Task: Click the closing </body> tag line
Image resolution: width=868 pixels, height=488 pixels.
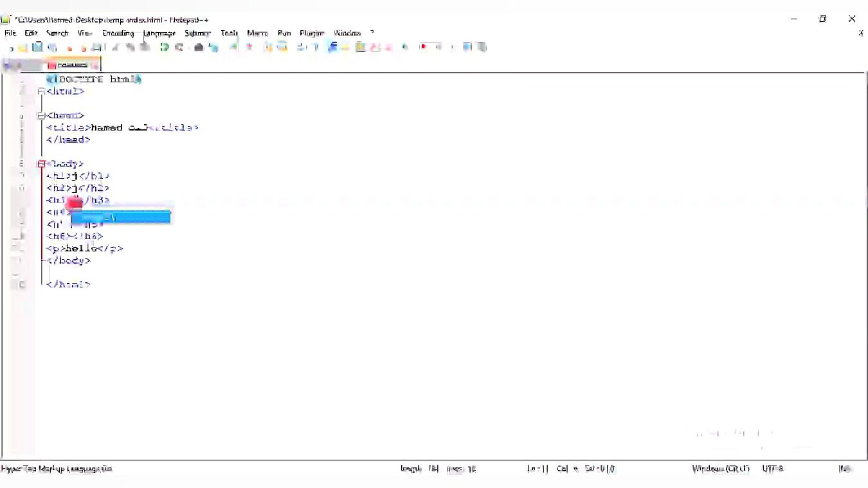Action: click(x=68, y=260)
